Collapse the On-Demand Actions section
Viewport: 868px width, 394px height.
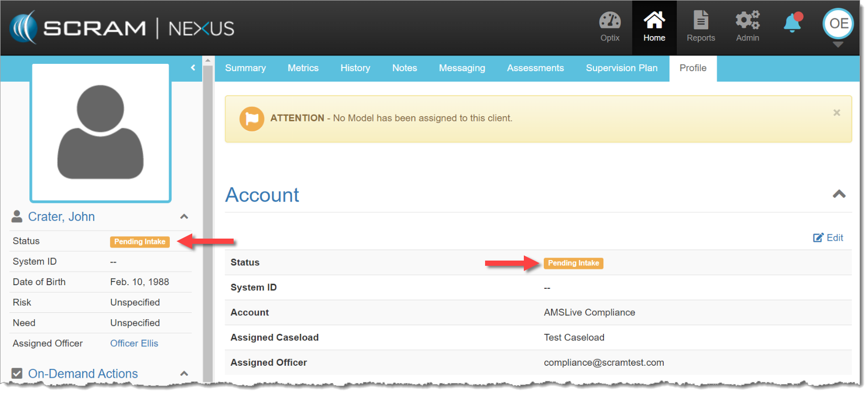click(184, 374)
